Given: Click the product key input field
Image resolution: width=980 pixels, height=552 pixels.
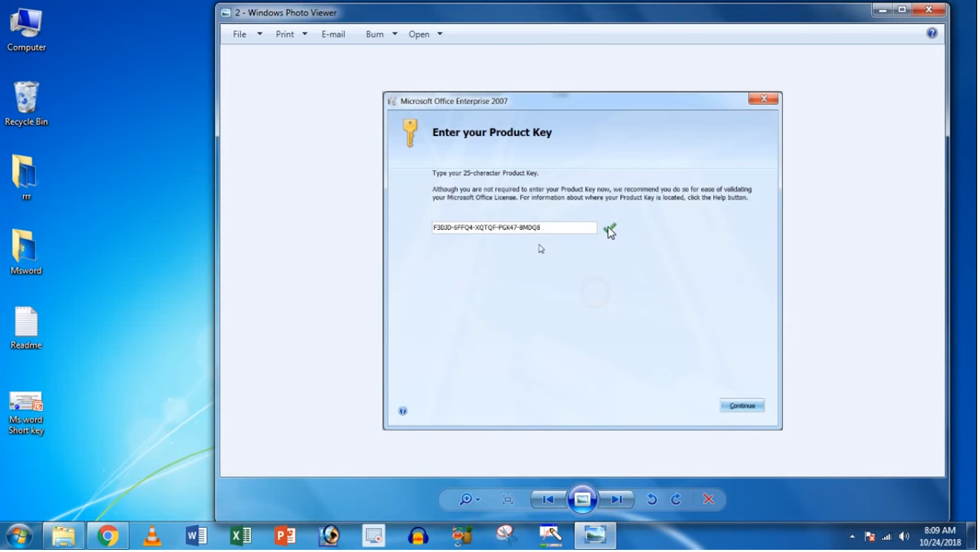Looking at the screenshot, I should point(514,228).
